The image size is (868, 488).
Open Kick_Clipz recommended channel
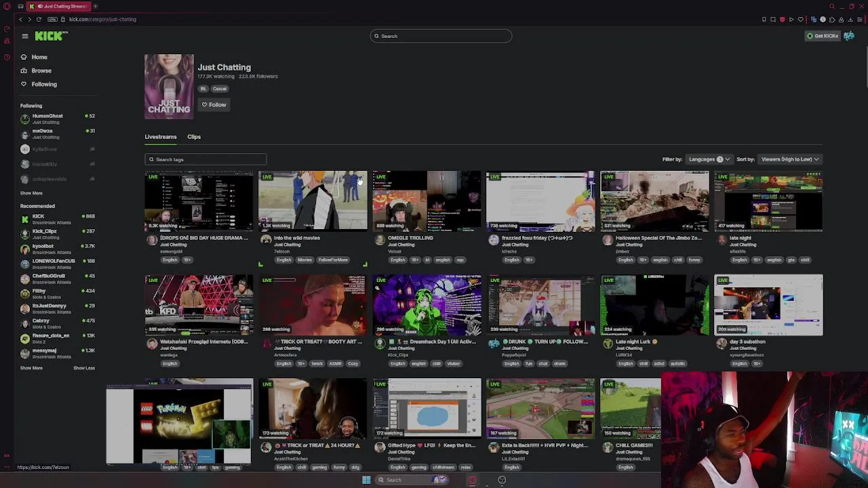(x=58, y=234)
